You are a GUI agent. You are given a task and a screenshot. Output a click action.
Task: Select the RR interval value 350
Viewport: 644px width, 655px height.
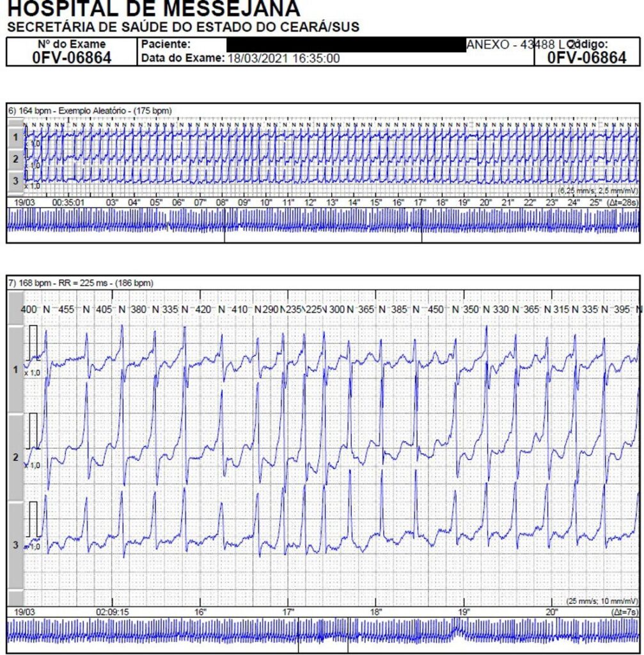[x=471, y=310]
